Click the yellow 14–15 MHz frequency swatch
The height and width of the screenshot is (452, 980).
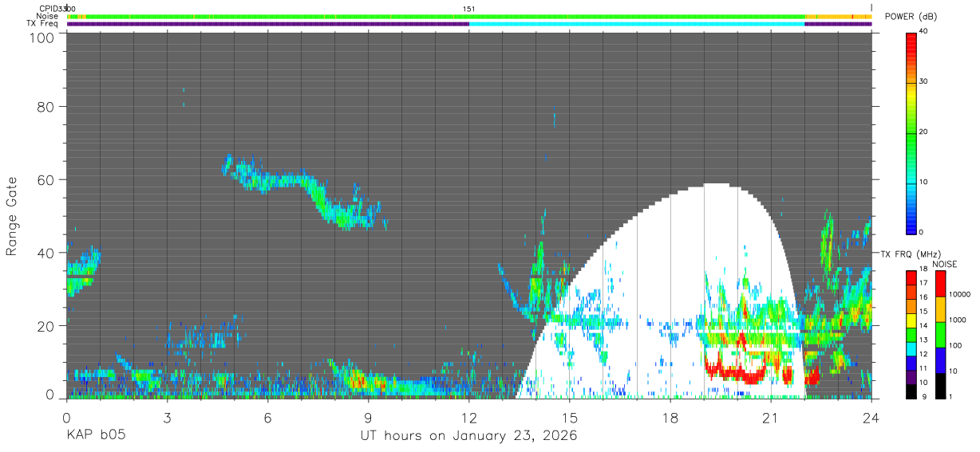[911, 320]
